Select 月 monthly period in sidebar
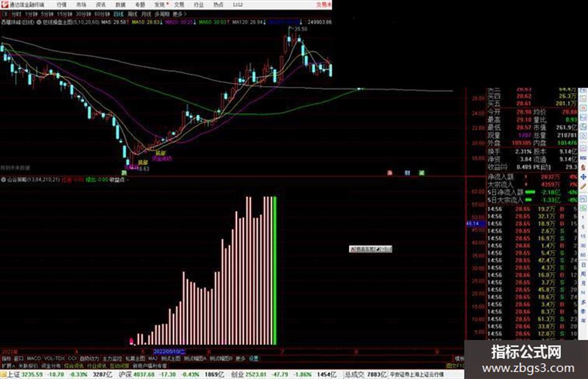The image size is (588, 379). click(583, 283)
